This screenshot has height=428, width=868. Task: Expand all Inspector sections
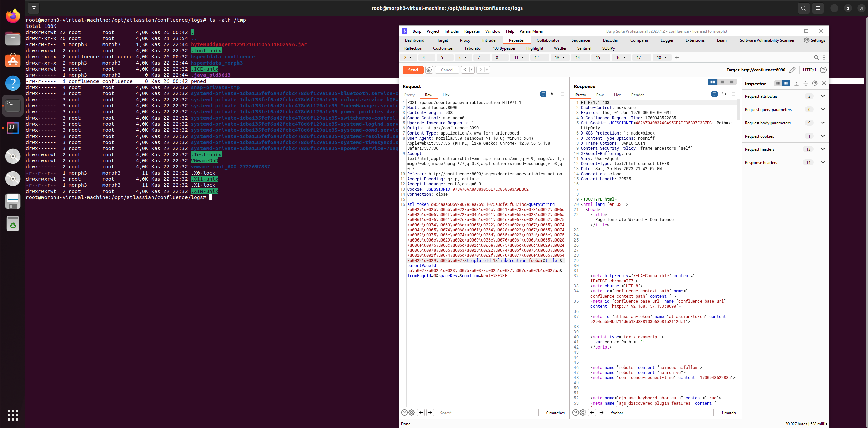click(796, 83)
